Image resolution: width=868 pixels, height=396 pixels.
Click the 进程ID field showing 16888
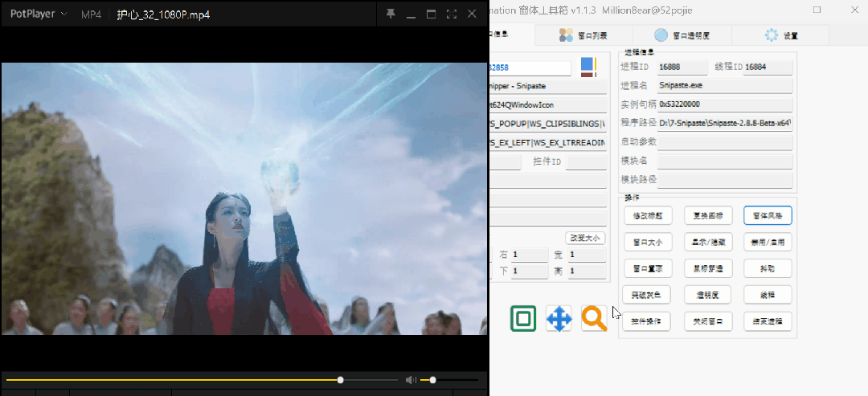click(x=682, y=67)
